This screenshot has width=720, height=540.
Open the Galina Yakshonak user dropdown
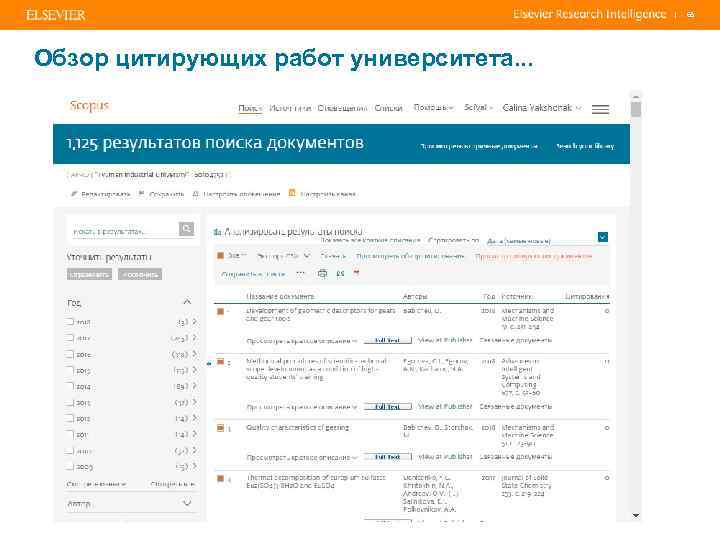point(542,108)
